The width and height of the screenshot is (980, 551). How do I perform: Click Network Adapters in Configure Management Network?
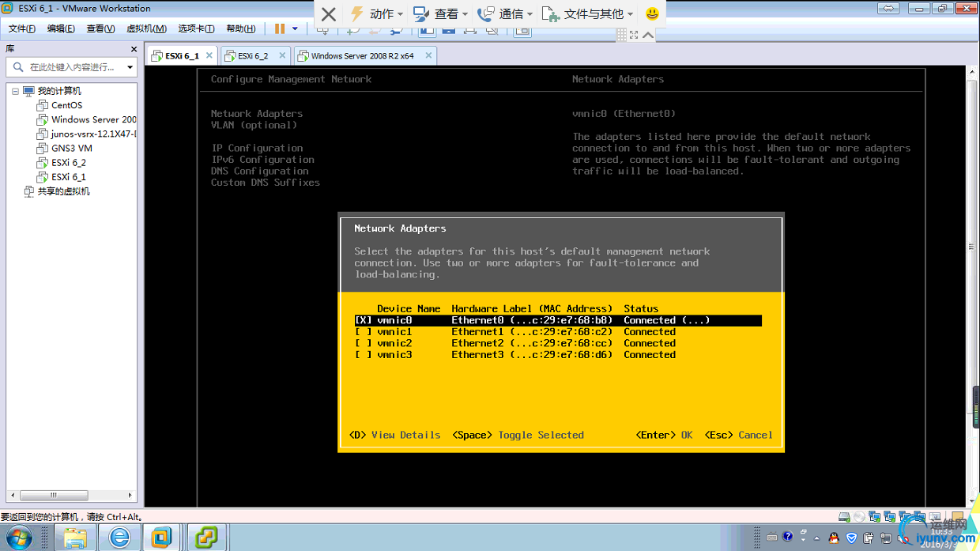257,114
